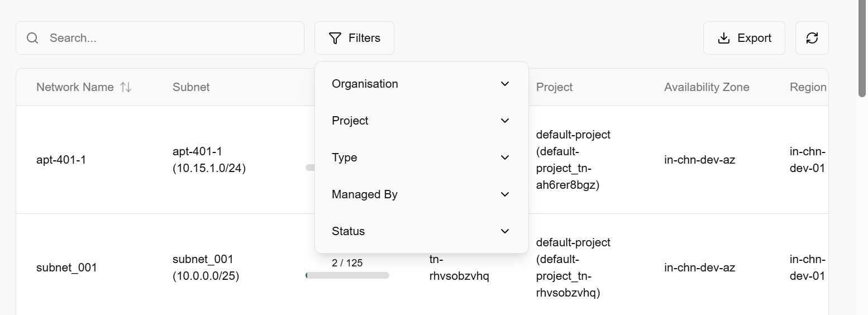Expand the Project filter chevron
Image resolution: width=868 pixels, height=315 pixels.
click(x=505, y=121)
